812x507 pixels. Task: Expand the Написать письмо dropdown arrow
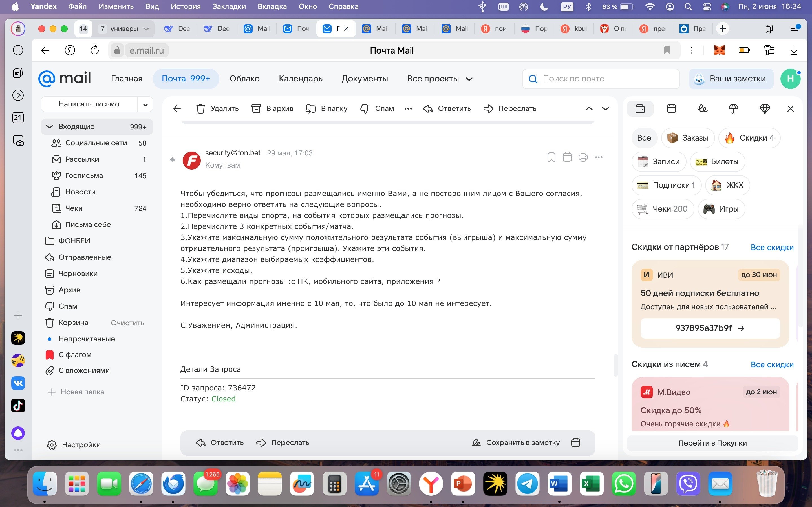point(145,104)
